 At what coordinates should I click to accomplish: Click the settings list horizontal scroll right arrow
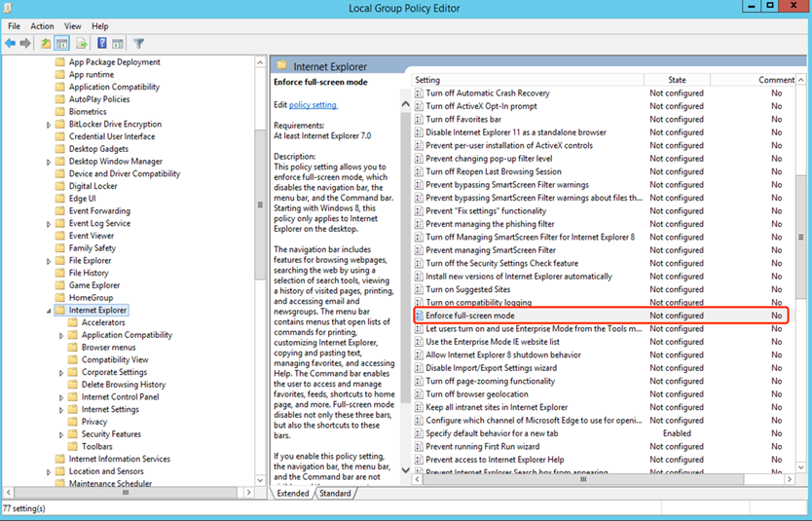tap(790, 479)
